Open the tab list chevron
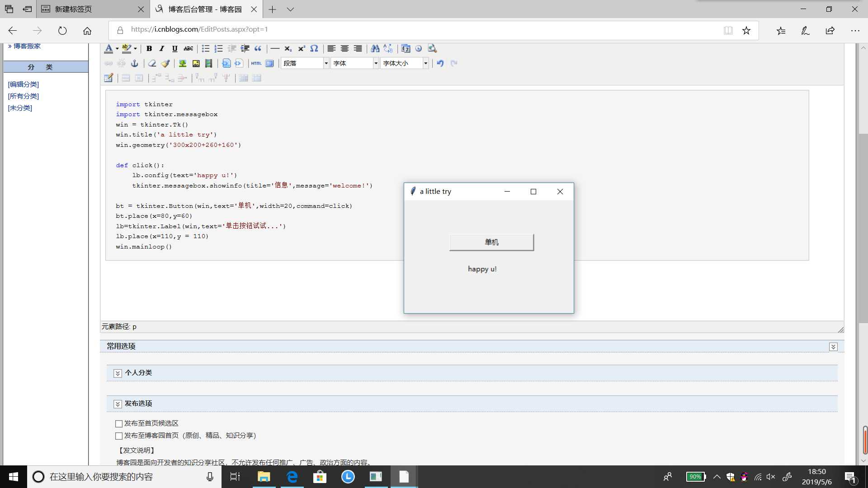The width and height of the screenshot is (868, 488). tap(291, 9)
